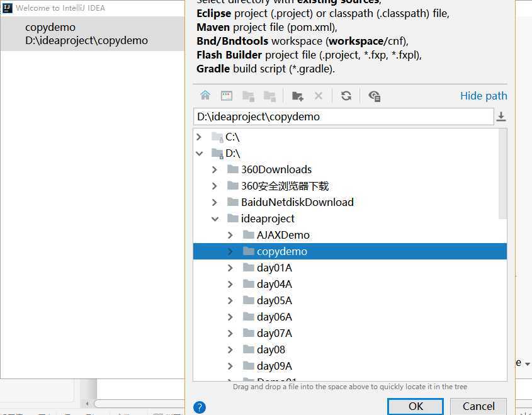Click the Module directory toolbar icon
Viewport: 532px width, 415px height.
coord(269,96)
